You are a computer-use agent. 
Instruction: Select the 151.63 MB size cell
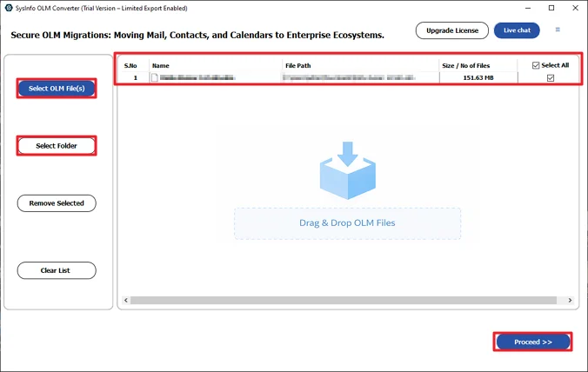coord(478,77)
